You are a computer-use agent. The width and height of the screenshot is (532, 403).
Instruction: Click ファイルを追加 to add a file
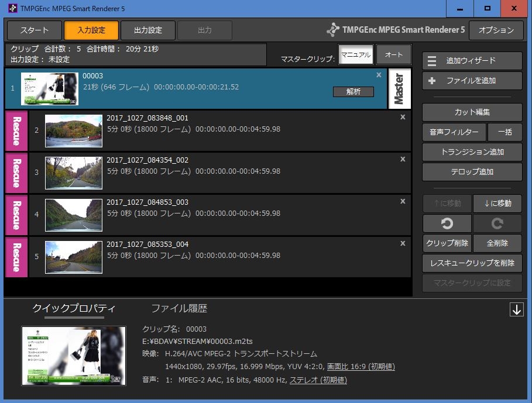pyautogui.click(x=472, y=81)
